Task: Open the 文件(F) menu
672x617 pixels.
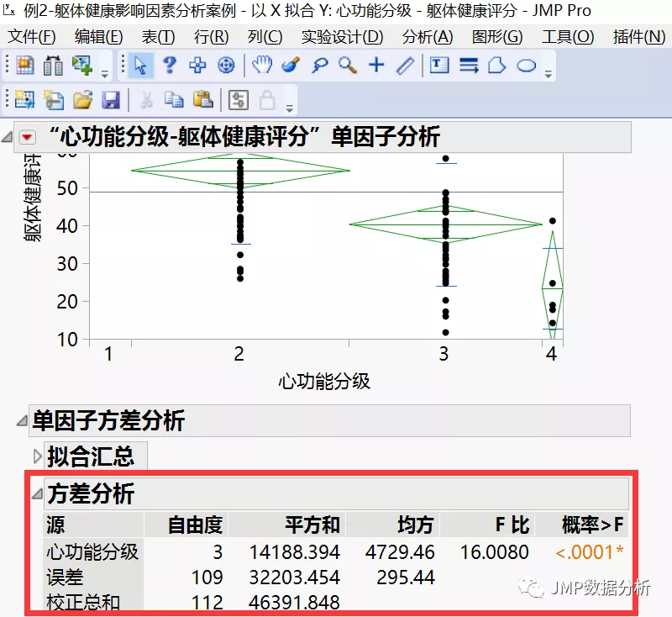Action: [32, 37]
